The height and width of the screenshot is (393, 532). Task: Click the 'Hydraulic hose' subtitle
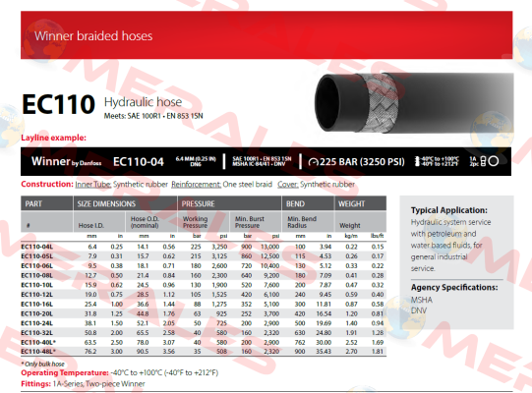tap(143, 102)
